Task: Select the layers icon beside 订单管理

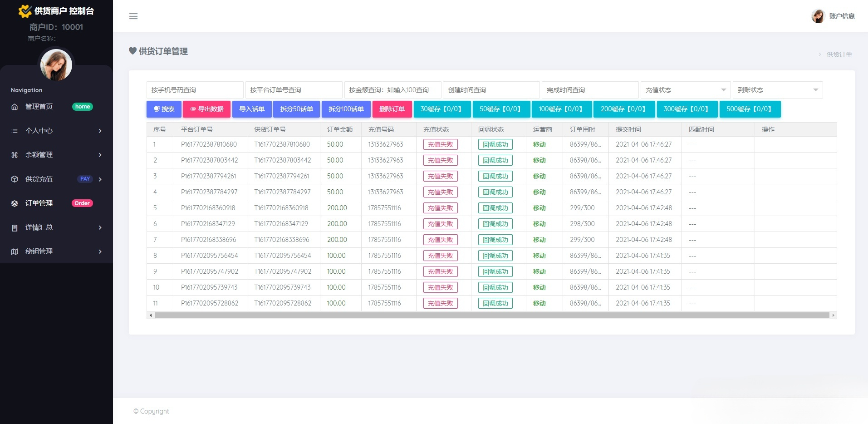Action: coord(14,203)
